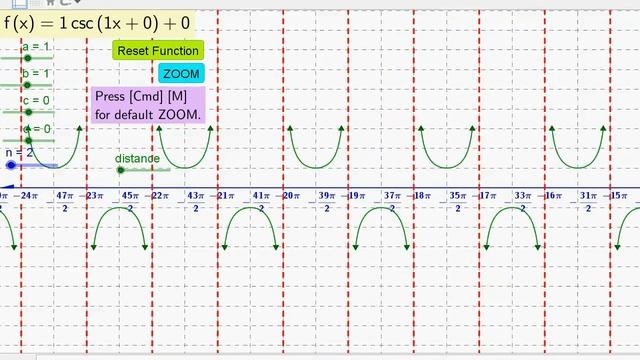Screen dimensions: 640x360
Task: Click the n = 2 slider handle
Action: 11,165
